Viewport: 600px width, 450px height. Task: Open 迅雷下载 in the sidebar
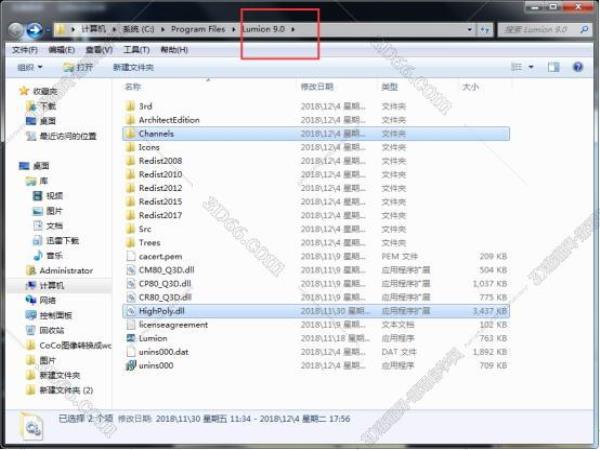coord(62,241)
